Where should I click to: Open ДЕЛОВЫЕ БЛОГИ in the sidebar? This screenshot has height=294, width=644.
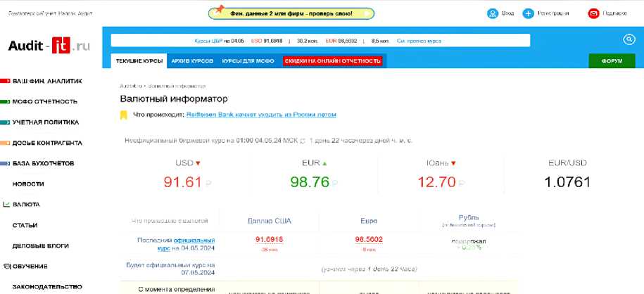coord(40,245)
